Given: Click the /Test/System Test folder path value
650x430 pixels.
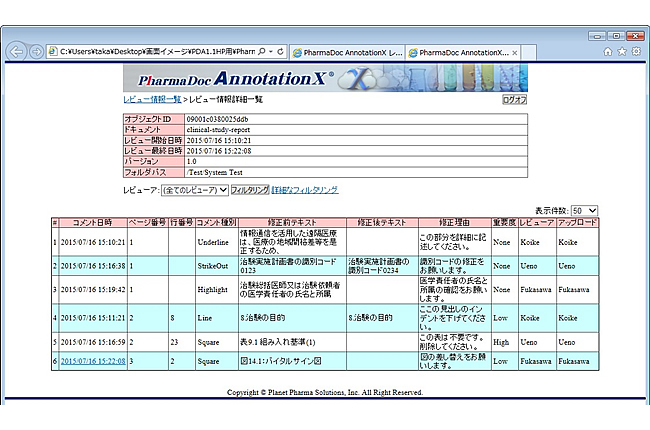Looking at the screenshot, I should click(214, 172).
